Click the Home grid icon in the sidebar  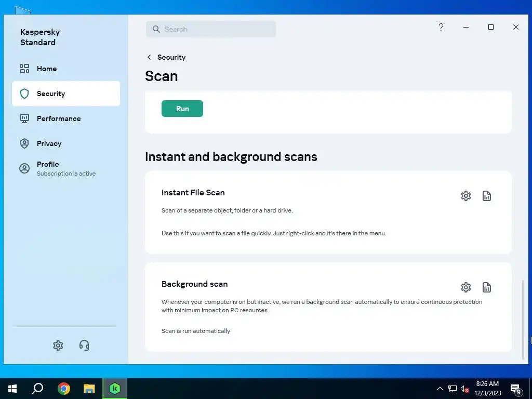click(x=24, y=69)
